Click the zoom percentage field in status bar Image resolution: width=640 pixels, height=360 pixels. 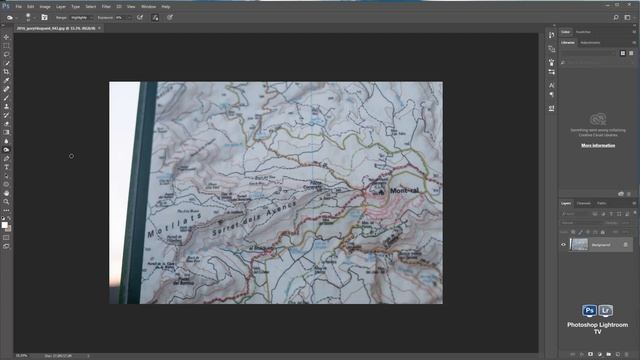22,356
